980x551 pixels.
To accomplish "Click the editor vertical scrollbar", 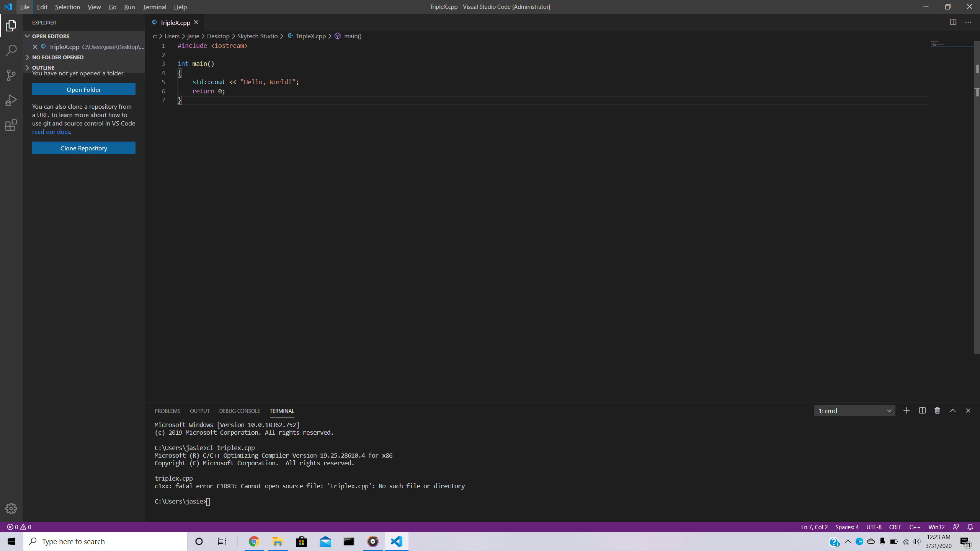I will (x=977, y=197).
